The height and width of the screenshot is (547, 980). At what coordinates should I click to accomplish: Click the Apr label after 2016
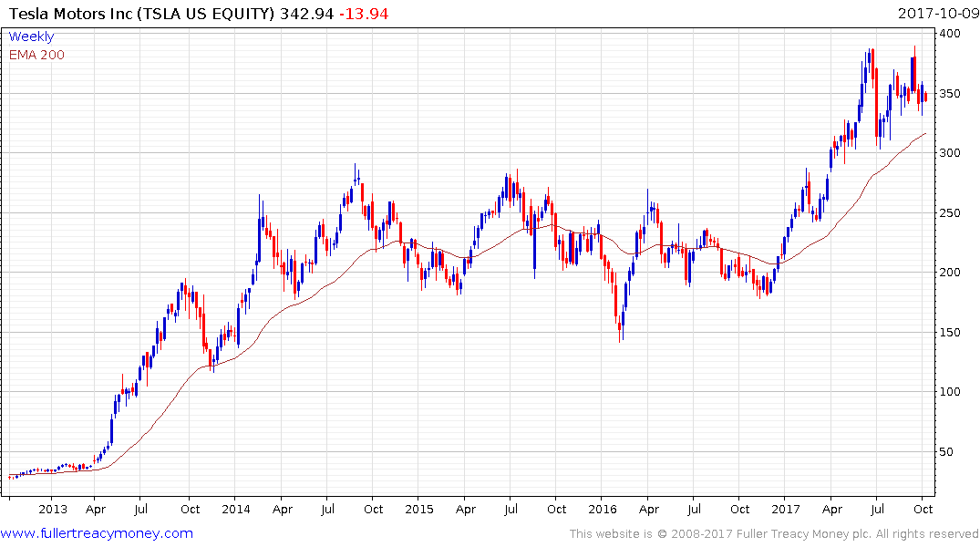649,510
